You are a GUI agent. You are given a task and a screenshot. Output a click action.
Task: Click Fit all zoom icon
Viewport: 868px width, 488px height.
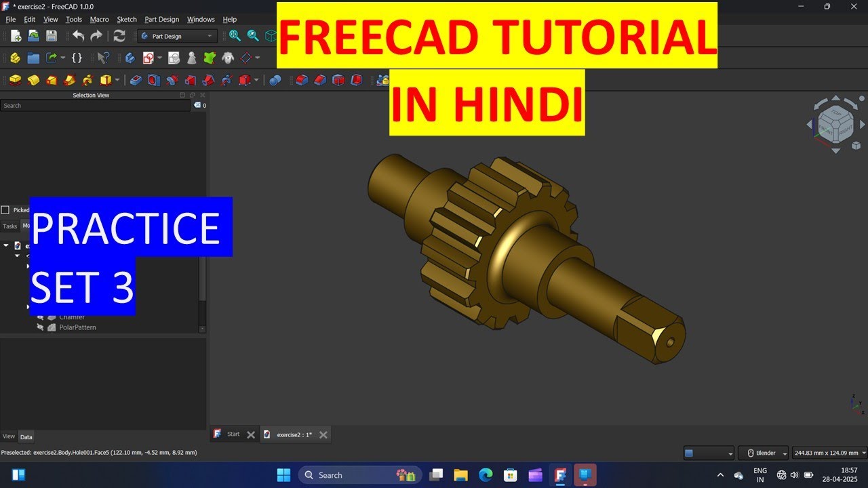click(x=235, y=36)
